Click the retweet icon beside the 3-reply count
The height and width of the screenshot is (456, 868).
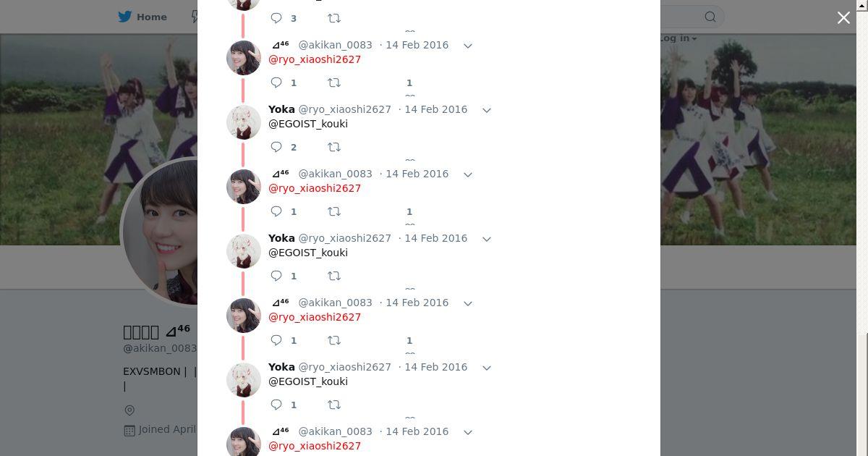pyautogui.click(x=334, y=18)
